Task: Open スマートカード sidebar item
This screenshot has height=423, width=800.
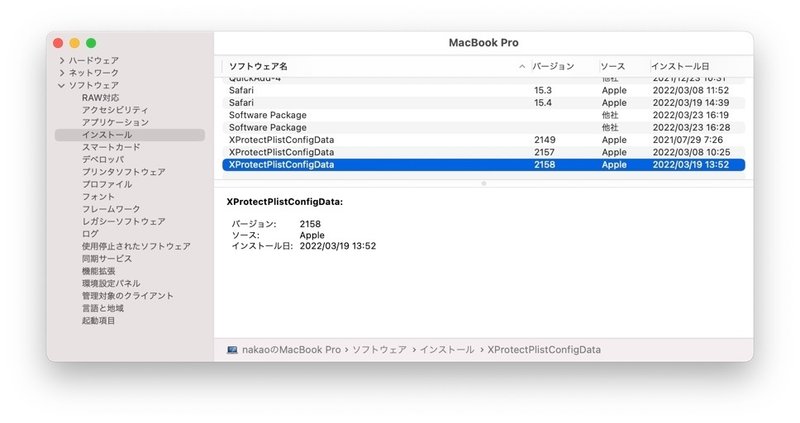Action: coord(111,147)
